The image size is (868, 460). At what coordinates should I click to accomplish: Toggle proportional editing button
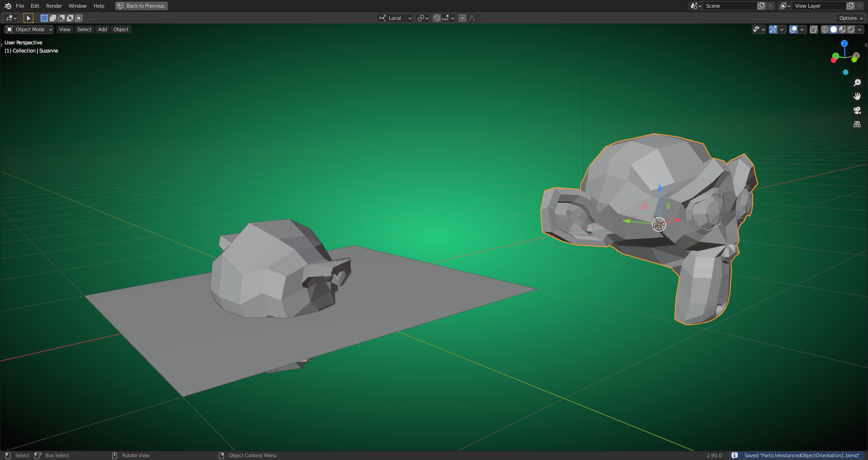pyautogui.click(x=462, y=18)
